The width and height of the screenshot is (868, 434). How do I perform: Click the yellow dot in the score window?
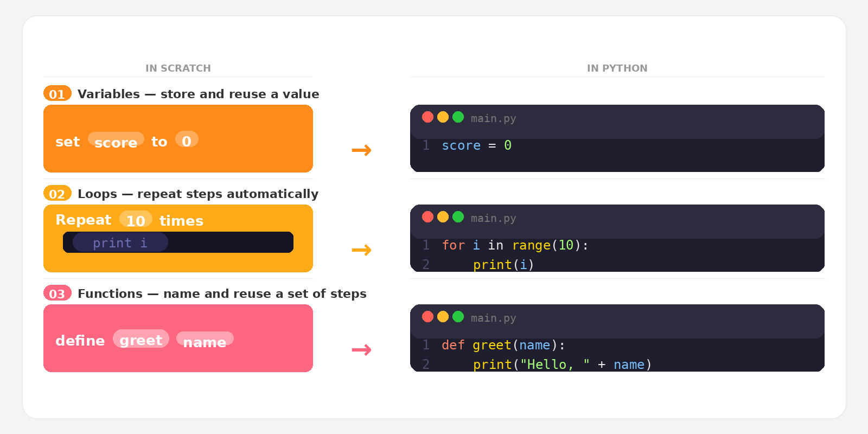(443, 117)
